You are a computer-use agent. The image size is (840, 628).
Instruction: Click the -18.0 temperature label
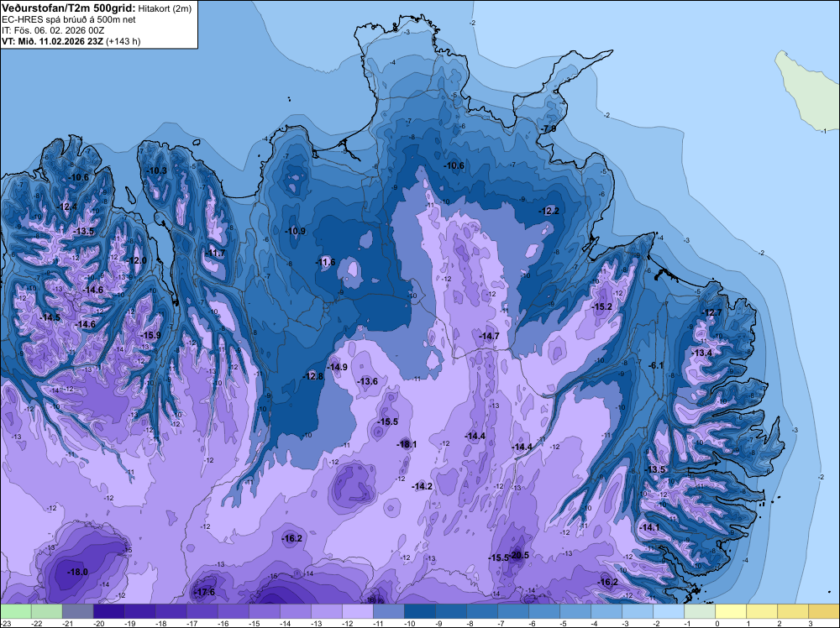(x=77, y=573)
